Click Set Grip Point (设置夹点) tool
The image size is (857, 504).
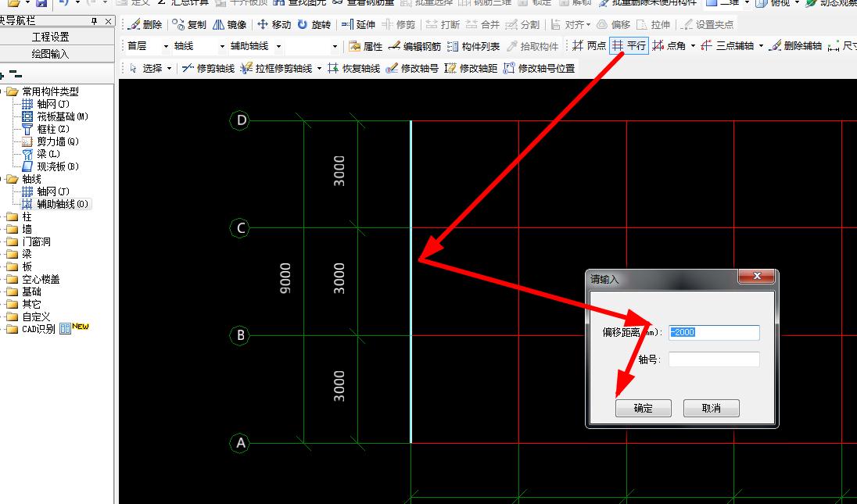click(708, 24)
